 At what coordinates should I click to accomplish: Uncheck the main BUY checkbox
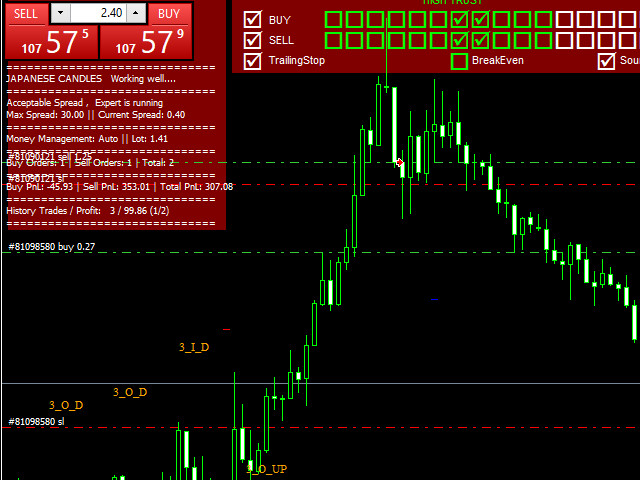(252, 20)
